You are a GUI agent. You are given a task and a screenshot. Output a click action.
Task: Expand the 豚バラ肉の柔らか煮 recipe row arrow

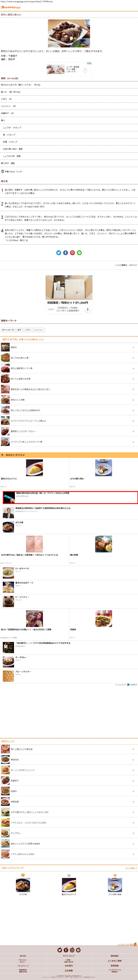pos(133,358)
